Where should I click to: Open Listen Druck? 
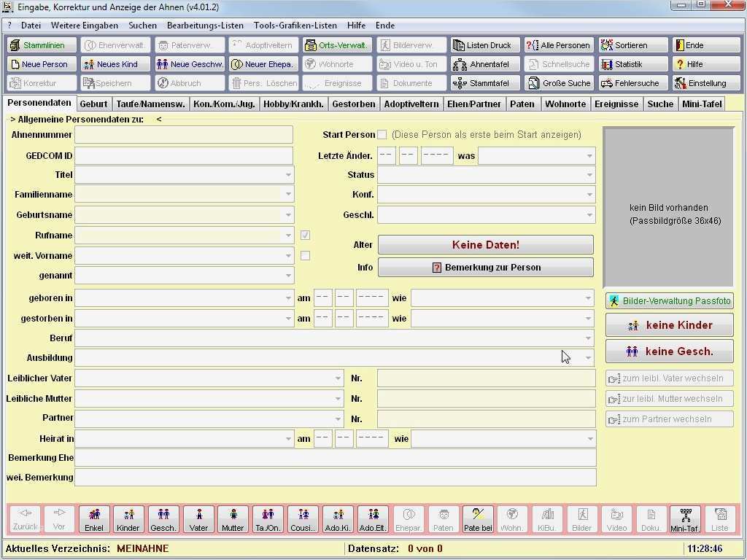click(484, 44)
